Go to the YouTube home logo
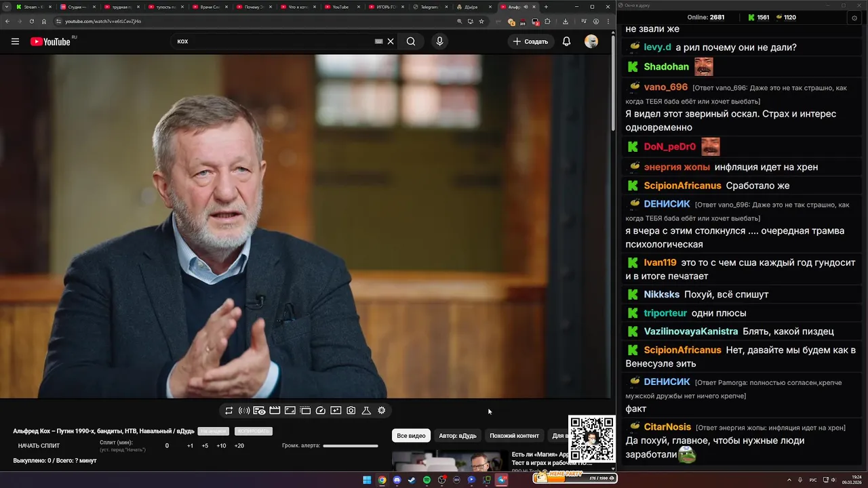Screen dimensions: 868x488 pos(50,41)
